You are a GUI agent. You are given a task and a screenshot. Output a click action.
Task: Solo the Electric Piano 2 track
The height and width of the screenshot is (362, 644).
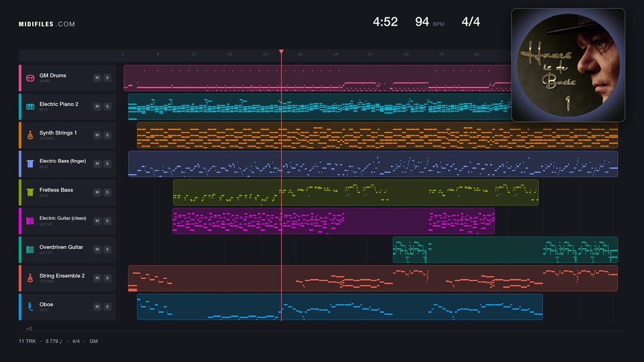tap(107, 106)
